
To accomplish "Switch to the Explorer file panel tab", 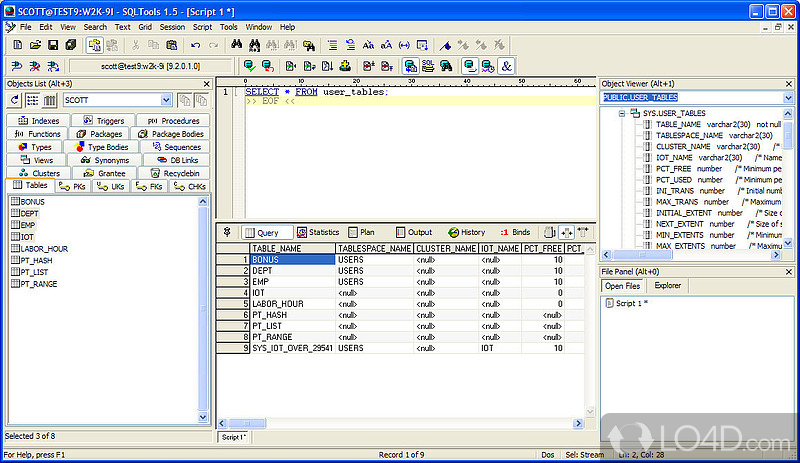I will tap(667, 286).
